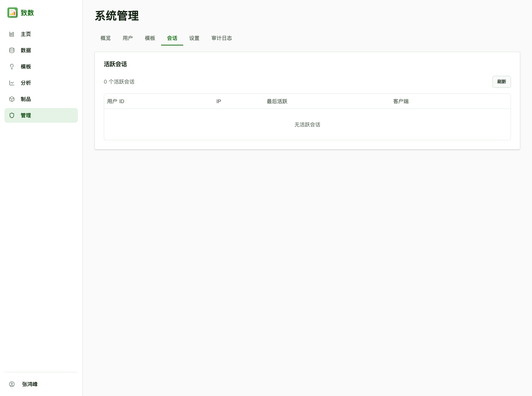Click the 制品 cube icon

[x=12, y=99]
